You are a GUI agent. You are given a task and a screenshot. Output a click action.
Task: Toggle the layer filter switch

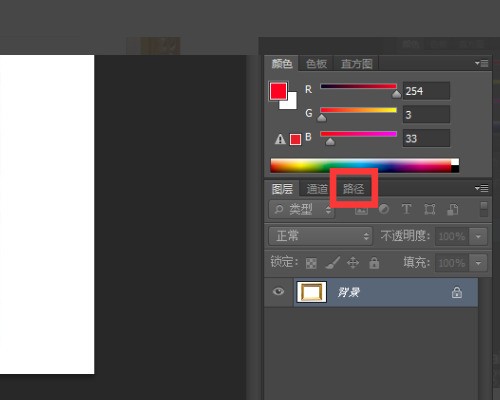pos(484,209)
